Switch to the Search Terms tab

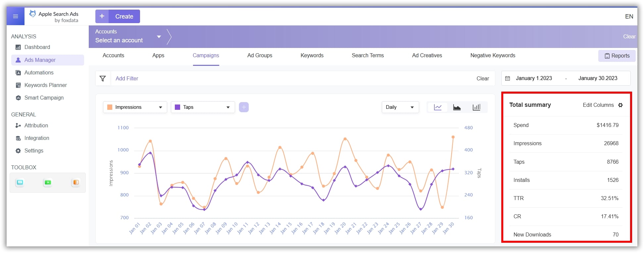point(368,56)
